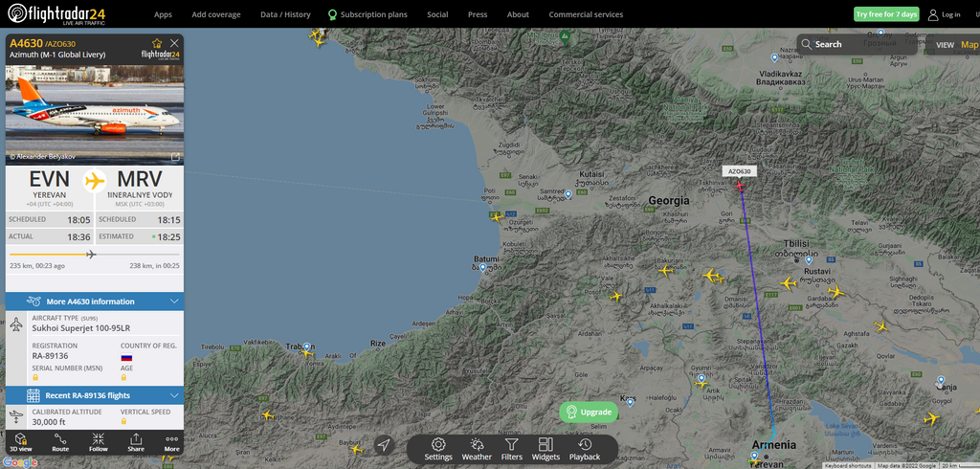Click MRV Mineralnye Vody destination airport

coord(140,185)
